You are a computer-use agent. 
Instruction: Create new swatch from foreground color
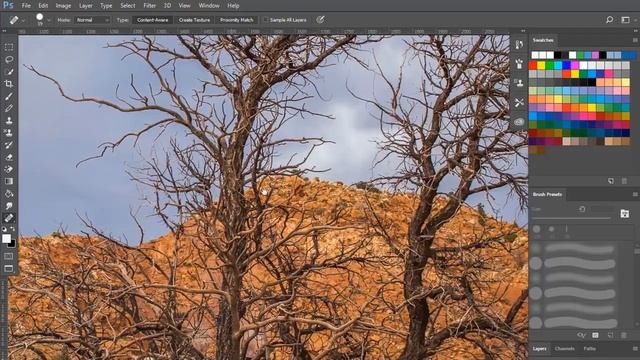(x=611, y=181)
